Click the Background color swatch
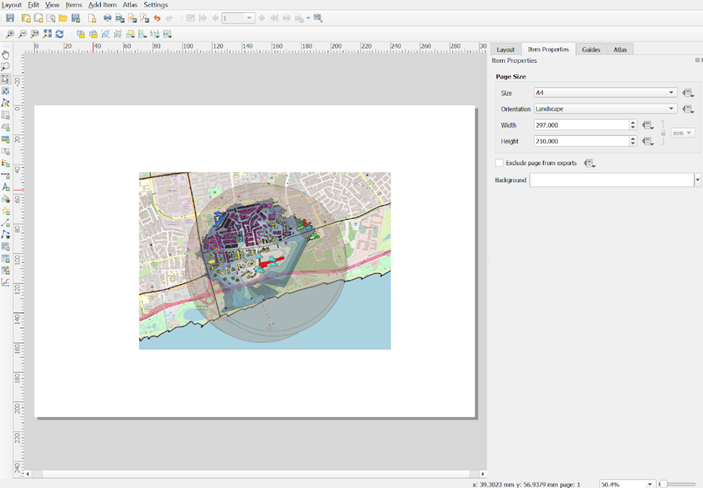The width and height of the screenshot is (703, 488). tap(611, 180)
